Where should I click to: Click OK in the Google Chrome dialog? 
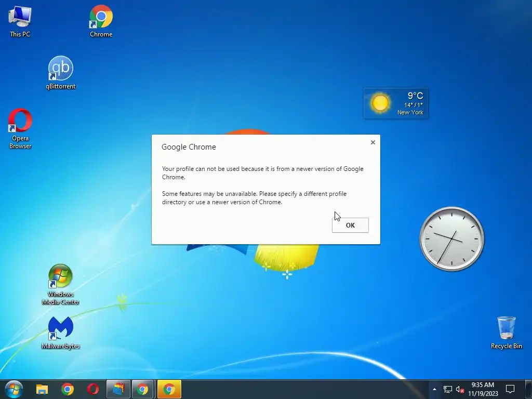[350, 225]
